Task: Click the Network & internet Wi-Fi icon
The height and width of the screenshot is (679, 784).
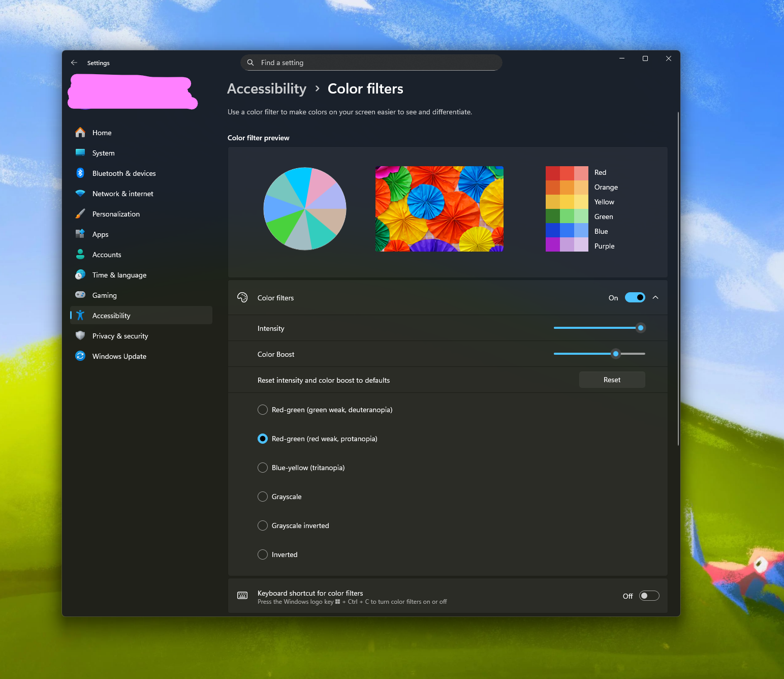Action: 80,194
